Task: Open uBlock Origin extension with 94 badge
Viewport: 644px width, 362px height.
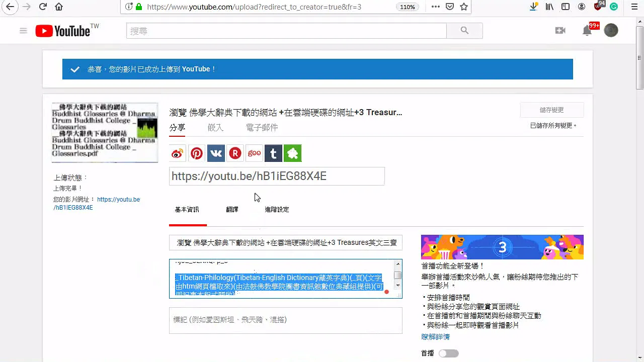Action: [598, 6]
